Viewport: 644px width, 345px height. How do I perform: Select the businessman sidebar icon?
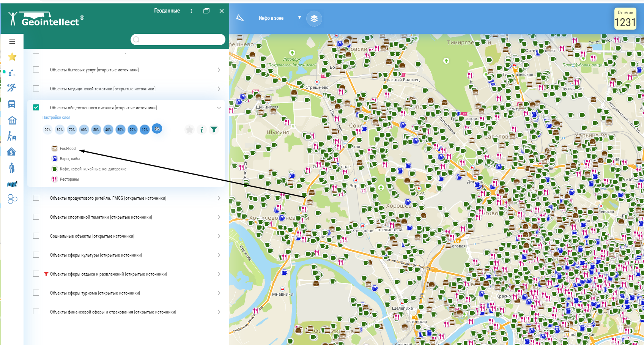(12, 168)
